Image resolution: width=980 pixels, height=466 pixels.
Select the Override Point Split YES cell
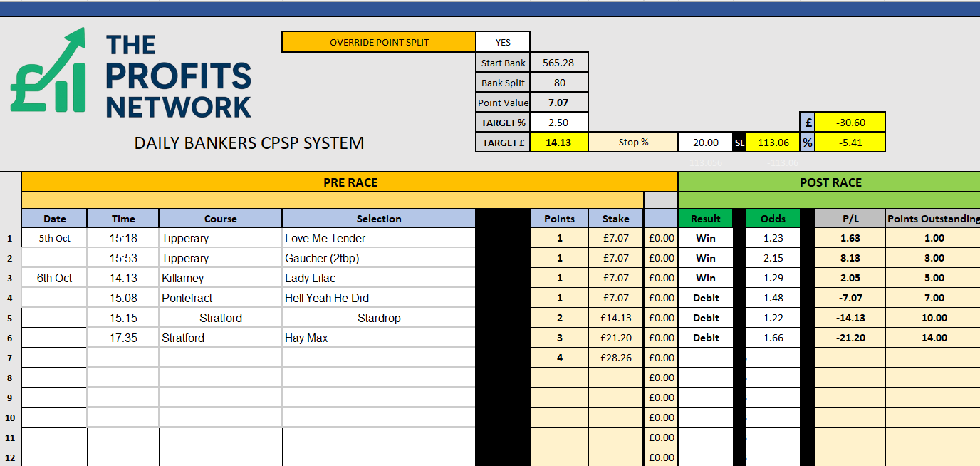[503, 42]
